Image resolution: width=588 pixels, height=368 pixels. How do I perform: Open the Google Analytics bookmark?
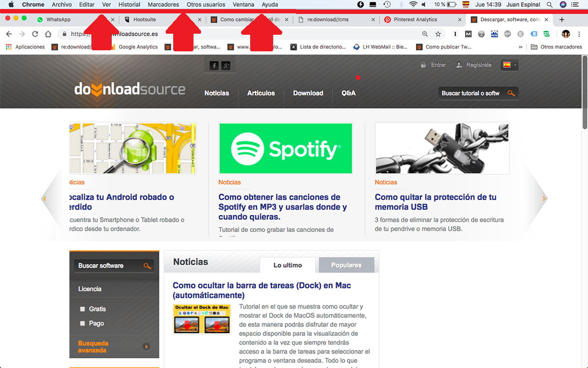(x=134, y=47)
